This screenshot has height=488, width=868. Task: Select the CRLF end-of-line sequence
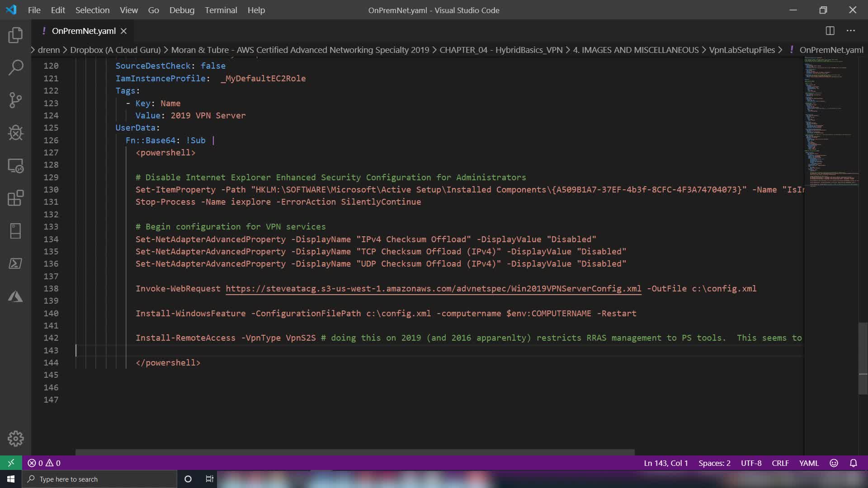tap(780, 463)
